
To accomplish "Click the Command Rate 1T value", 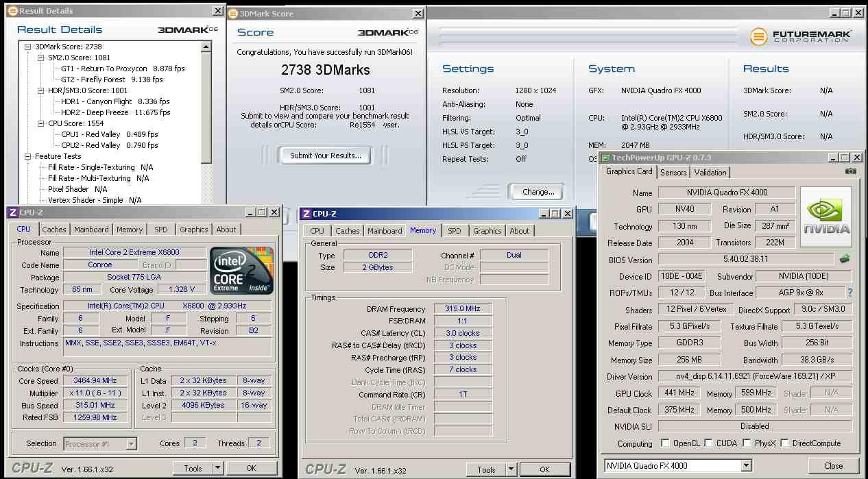I will (x=463, y=395).
